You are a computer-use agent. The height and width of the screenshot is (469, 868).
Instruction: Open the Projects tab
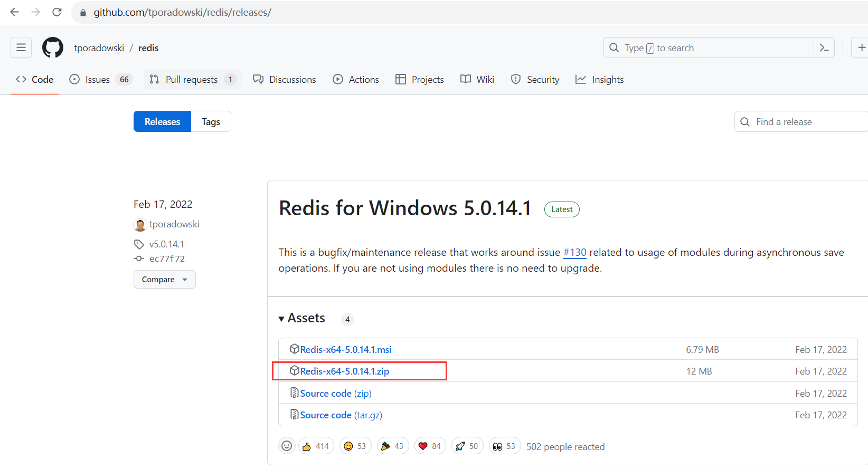coord(420,80)
